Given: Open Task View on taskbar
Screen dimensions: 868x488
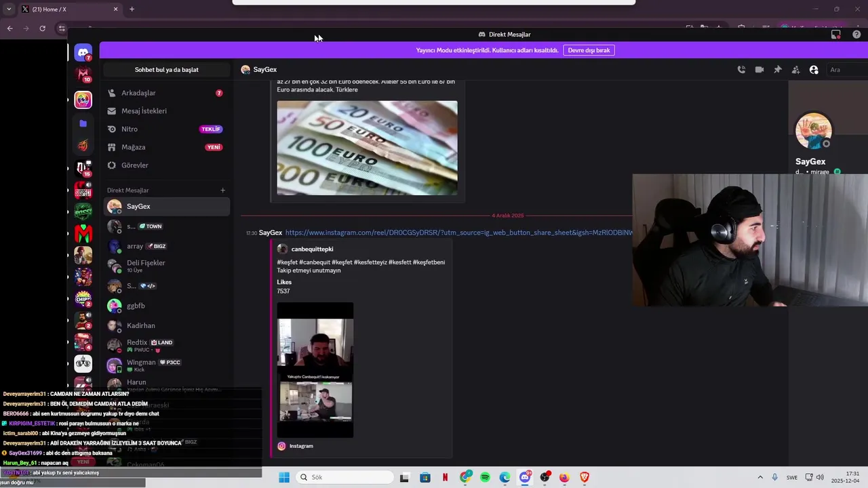Looking at the screenshot, I should tap(404, 477).
